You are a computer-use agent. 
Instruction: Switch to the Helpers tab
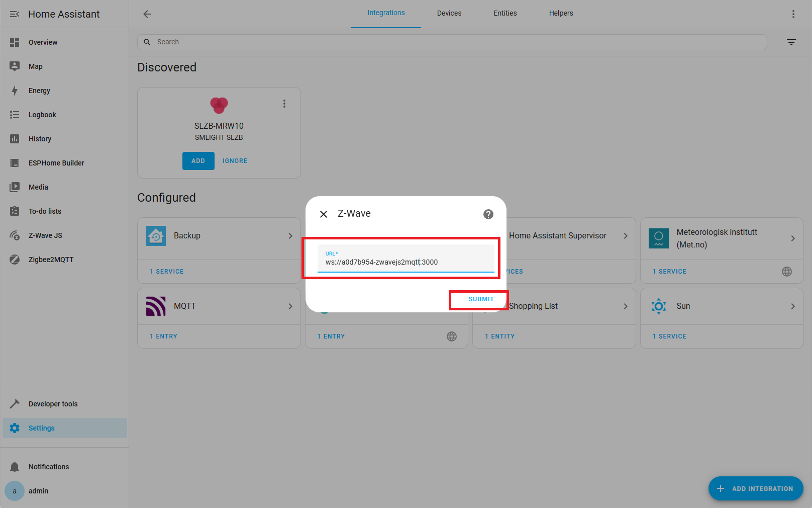(x=561, y=13)
